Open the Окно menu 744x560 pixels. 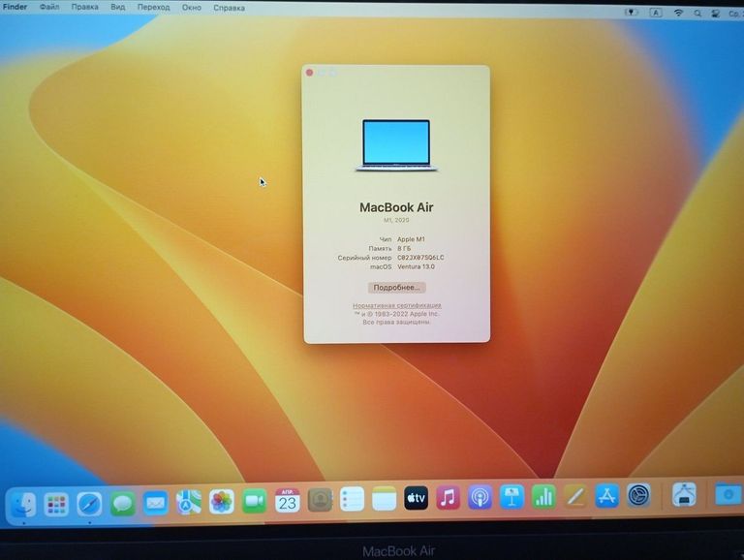pyautogui.click(x=191, y=8)
